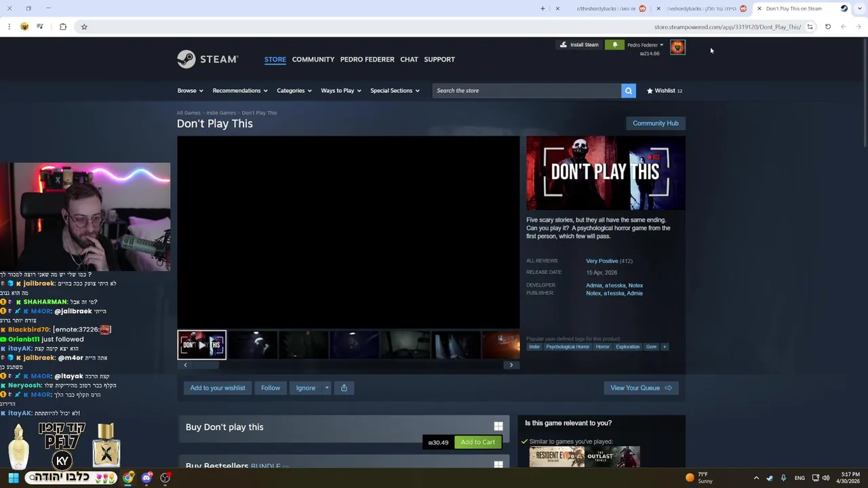
Task: Expand the Ways to Play dropdown
Action: pyautogui.click(x=341, y=90)
